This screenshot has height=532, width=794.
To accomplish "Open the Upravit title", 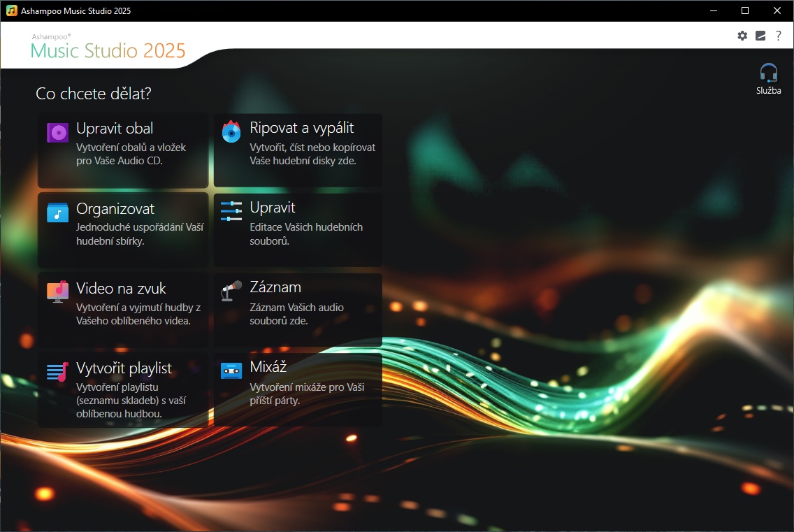I will (273, 208).
